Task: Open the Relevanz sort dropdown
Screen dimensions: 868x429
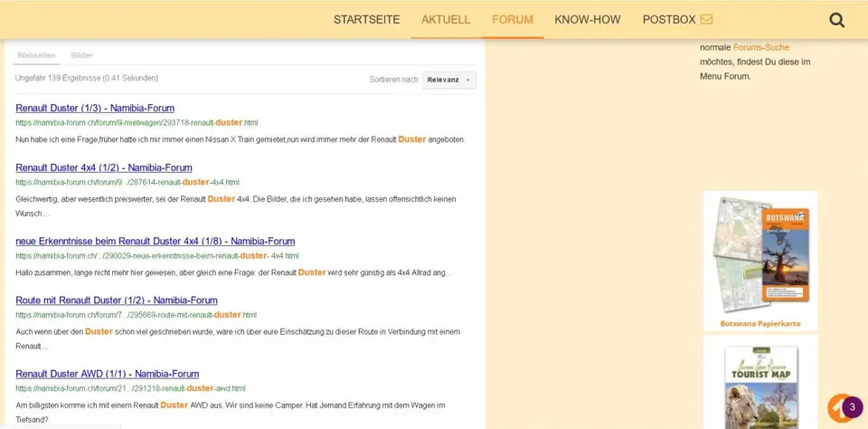Action: [x=449, y=80]
